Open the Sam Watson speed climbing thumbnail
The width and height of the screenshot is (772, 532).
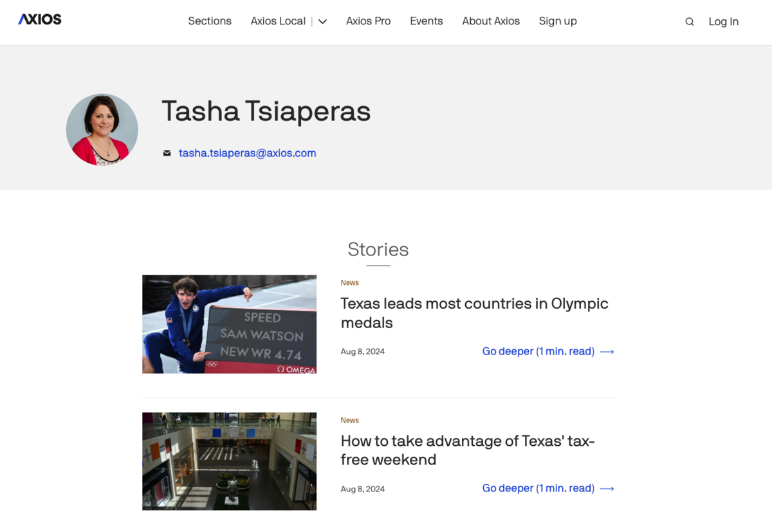(x=229, y=324)
